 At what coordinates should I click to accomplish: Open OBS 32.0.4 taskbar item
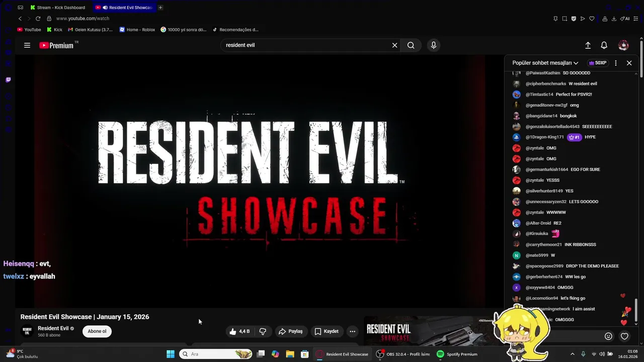[403, 354]
